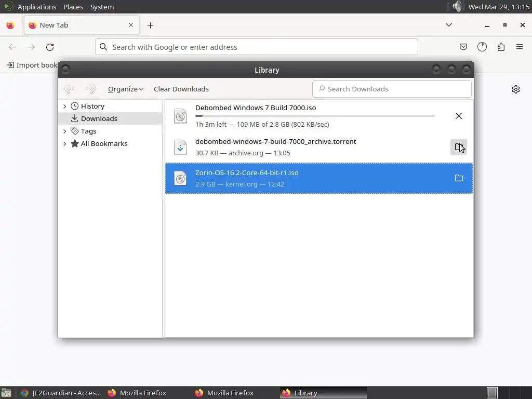Open containing folder for Zorin-OS ISO
The width and height of the screenshot is (532, 399).
[459, 178]
